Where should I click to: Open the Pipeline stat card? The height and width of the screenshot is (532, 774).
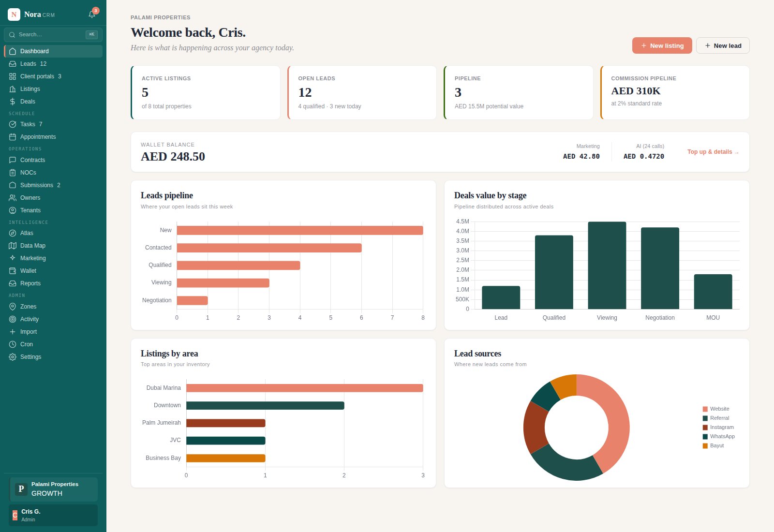tap(519, 92)
